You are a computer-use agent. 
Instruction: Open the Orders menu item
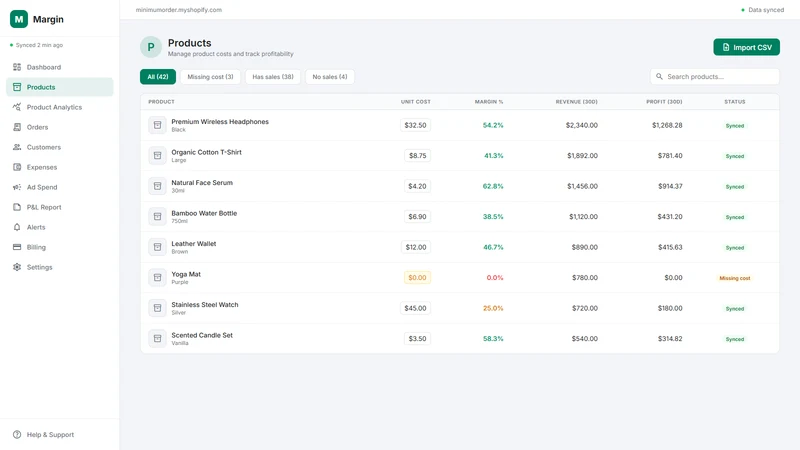(x=60, y=127)
